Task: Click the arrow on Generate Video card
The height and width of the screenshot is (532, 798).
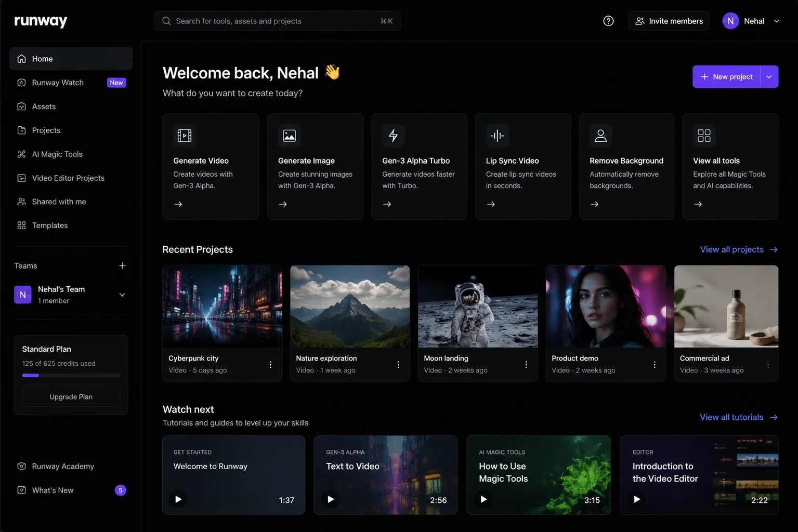Action: pos(178,204)
